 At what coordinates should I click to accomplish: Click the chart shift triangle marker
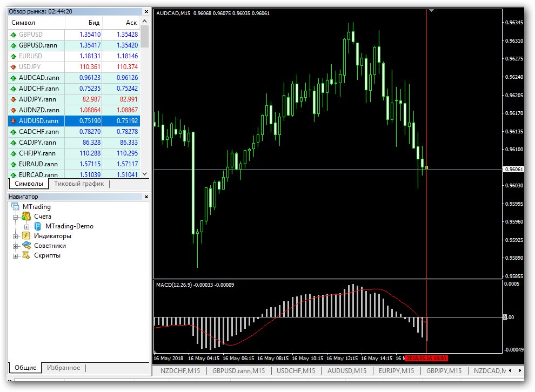[432, 11]
